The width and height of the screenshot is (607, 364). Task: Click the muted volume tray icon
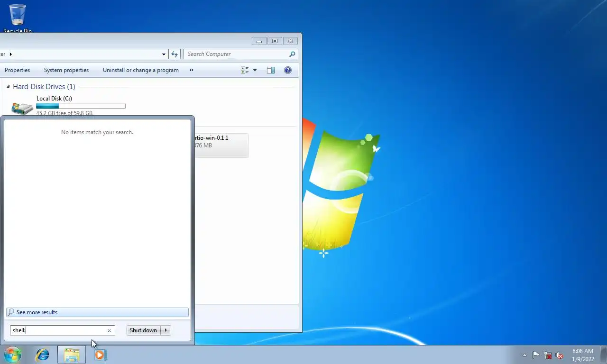coord(559,355)
